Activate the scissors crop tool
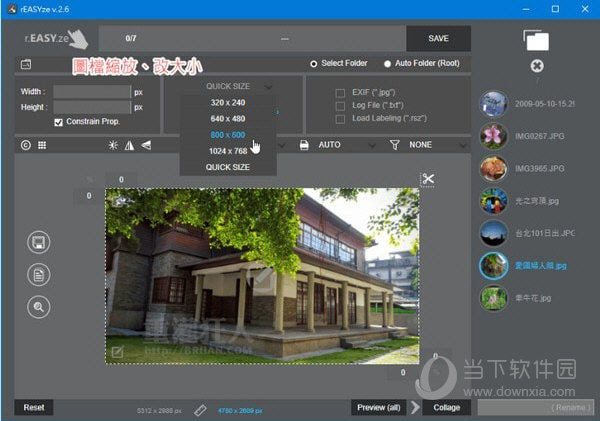This screenshot has height=421, width=600. pyautogui.click(x=428, y=179)
